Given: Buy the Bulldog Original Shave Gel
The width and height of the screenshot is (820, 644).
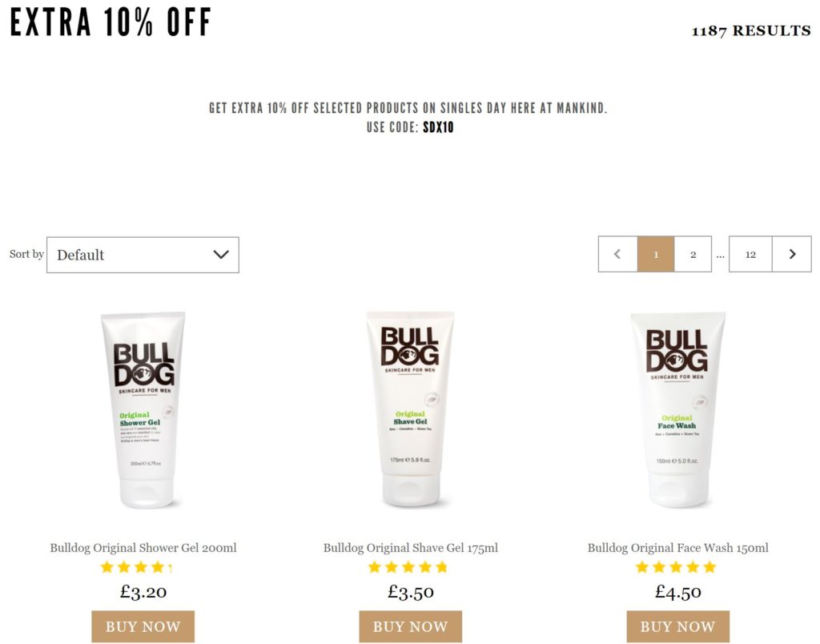Looking at the screenshot, I should [x=411, y=626].
